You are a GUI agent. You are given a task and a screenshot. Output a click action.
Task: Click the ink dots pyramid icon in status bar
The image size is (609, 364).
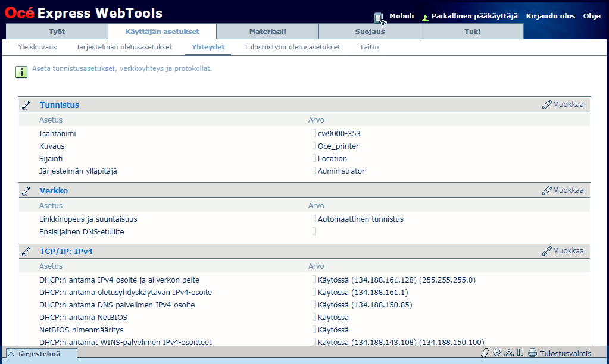(x=508, y=353)
